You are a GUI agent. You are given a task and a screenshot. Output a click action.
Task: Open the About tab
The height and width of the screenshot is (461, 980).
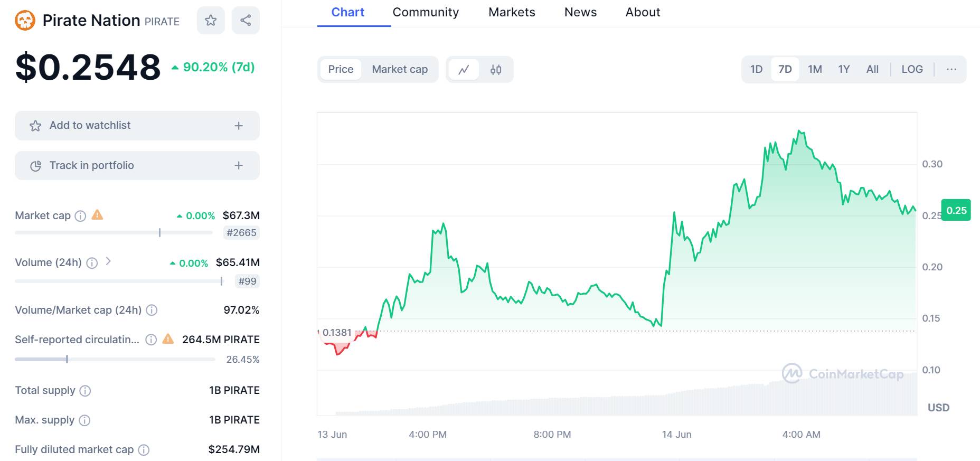643,12
